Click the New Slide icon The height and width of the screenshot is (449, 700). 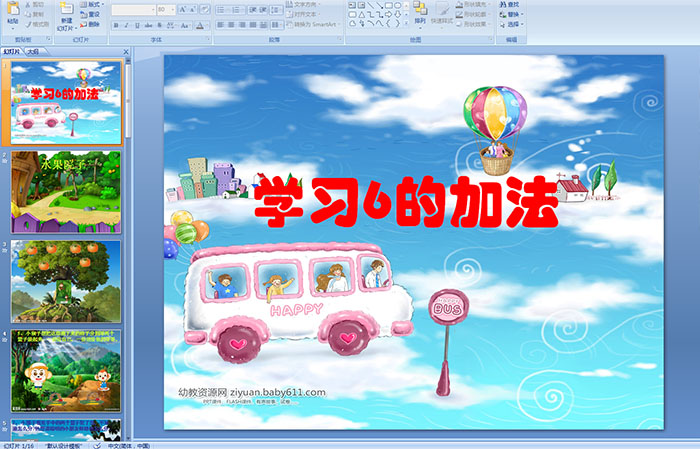67,9
